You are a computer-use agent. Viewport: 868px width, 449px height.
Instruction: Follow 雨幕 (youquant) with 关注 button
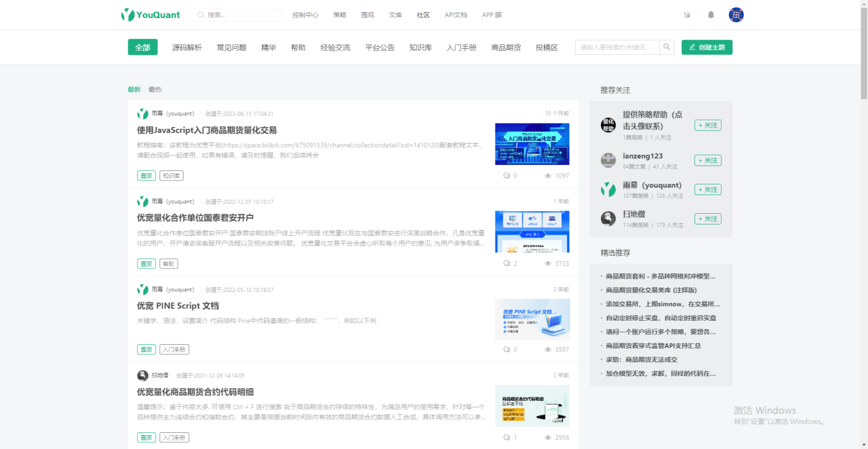point(708,190)
